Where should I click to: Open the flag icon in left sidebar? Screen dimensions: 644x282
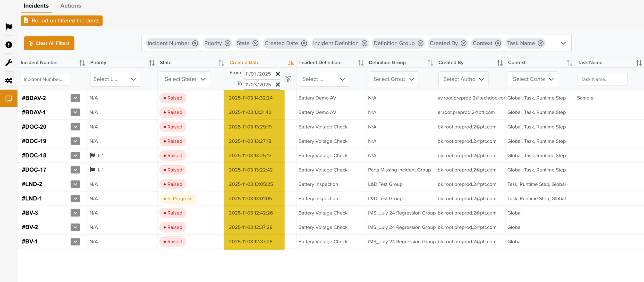pos(9,27)
